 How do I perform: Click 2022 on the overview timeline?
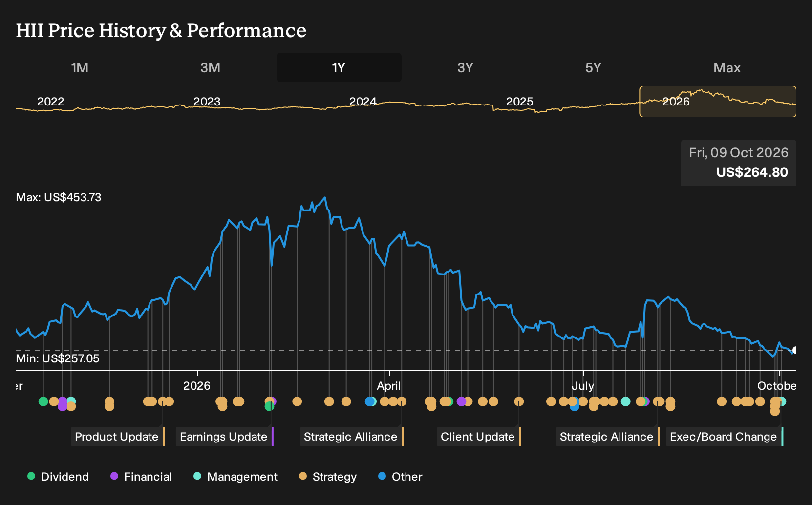51,102
